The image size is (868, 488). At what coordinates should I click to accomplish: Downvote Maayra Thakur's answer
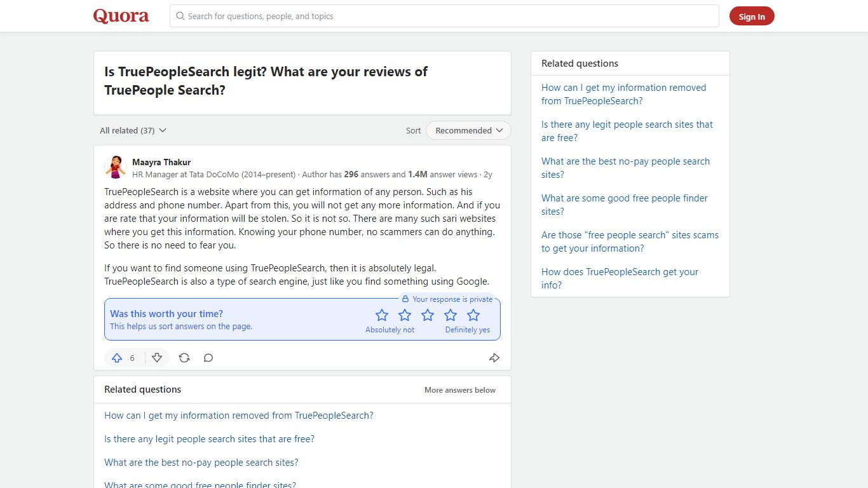coord(157,358)
